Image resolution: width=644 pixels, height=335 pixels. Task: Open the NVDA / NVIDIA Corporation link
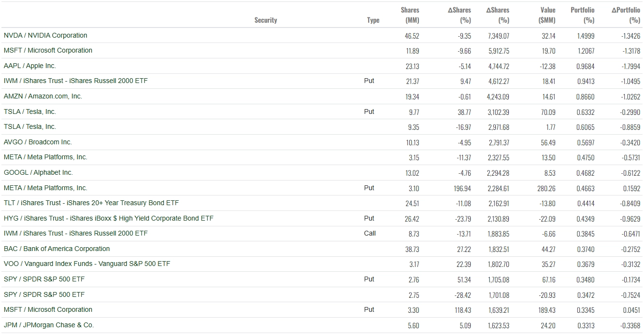45,35
